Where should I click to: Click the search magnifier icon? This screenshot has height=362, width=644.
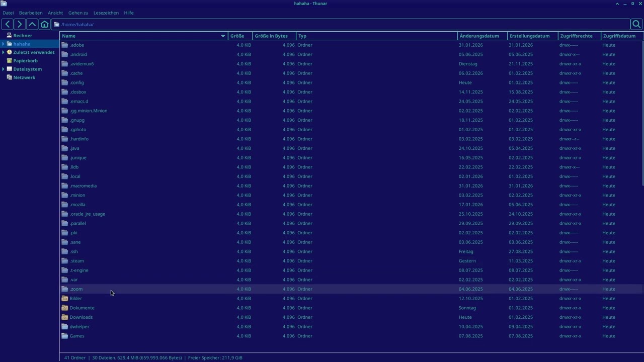[636, 24]
